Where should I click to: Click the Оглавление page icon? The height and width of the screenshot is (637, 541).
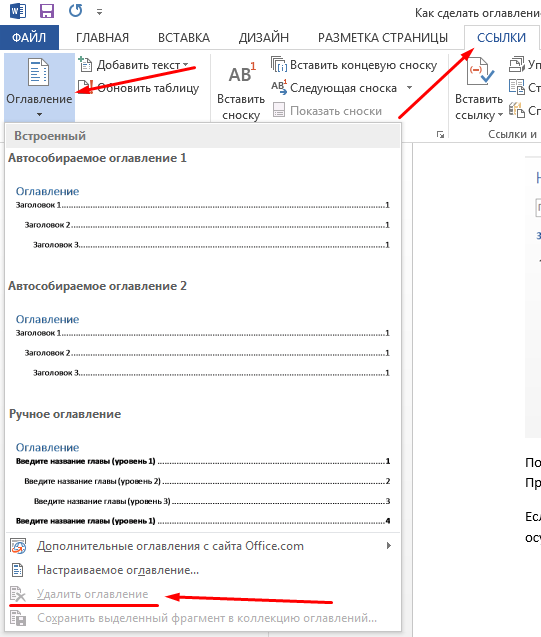(x=39, y=72)
